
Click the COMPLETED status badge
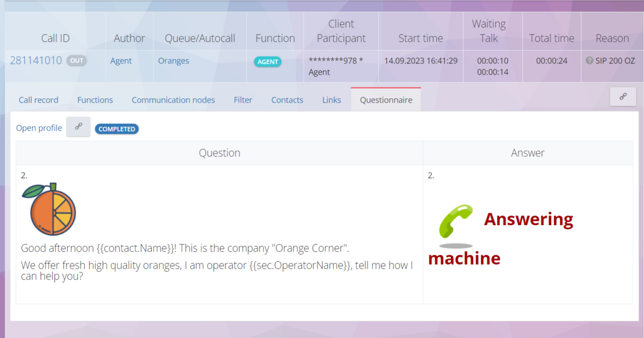(117, 129)
